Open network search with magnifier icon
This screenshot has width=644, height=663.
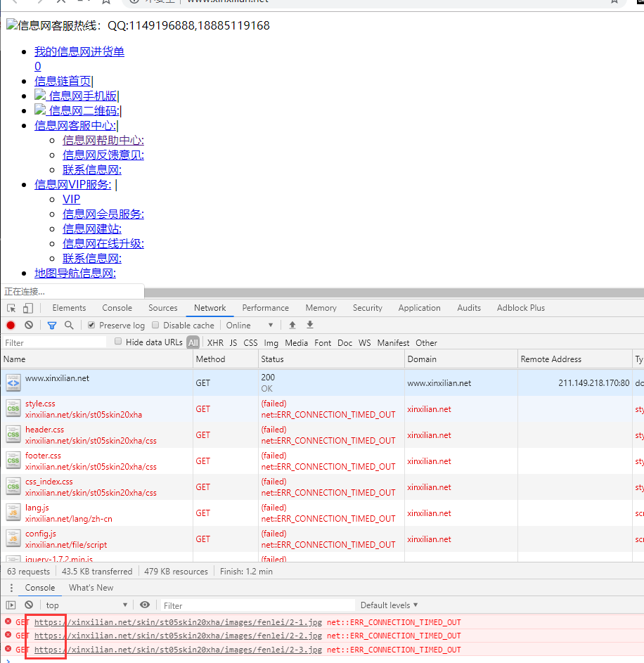pos(69,326)
